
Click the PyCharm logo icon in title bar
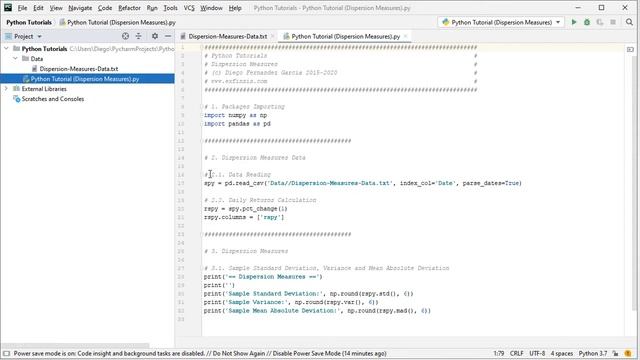tap(8, 8)
